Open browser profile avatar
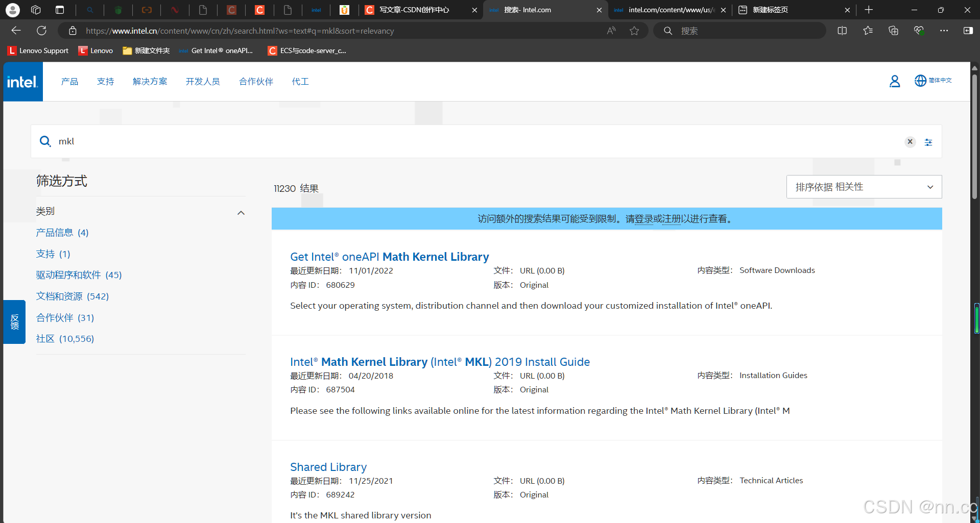The image size is (980, 523). [12, 10]
